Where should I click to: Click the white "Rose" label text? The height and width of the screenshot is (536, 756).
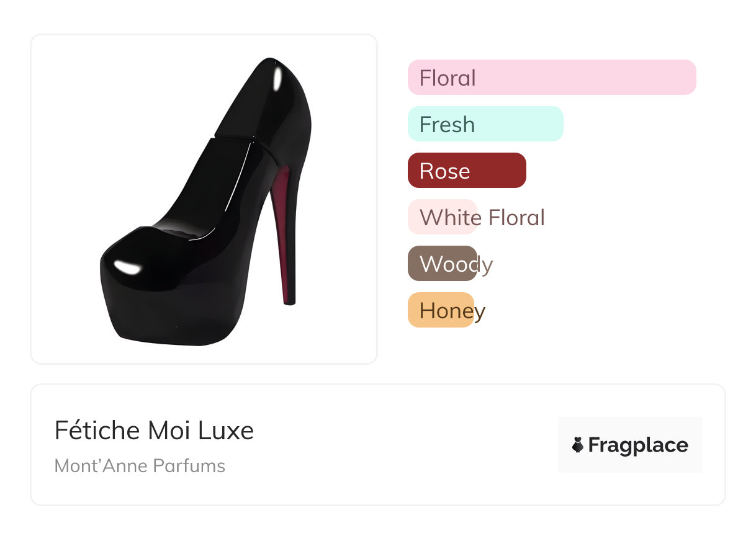click(x=444, y=171)
